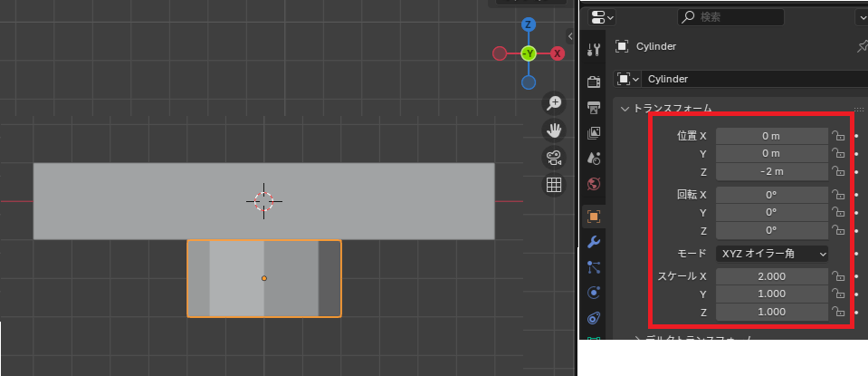Screen dimensions: 868x376
Task: Open the Physics properties tab
Action: [594, 293]
